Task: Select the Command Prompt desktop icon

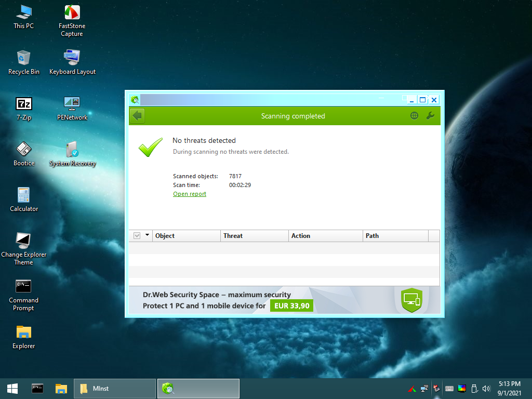Action: click(23, 295)
